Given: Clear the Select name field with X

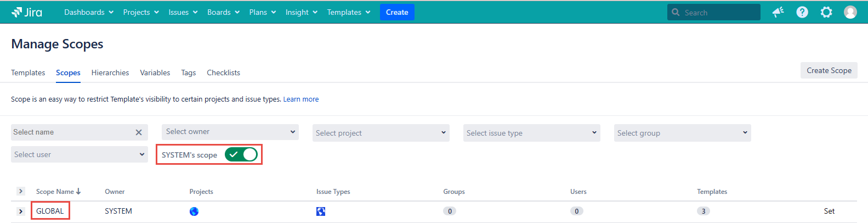Looking at the screenshot, I should [139, 132].
